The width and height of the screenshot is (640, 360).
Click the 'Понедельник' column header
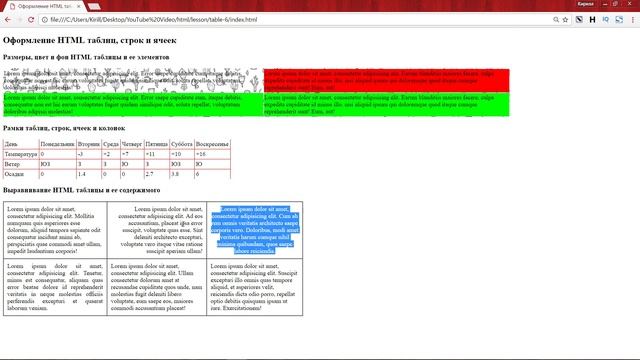58,144
